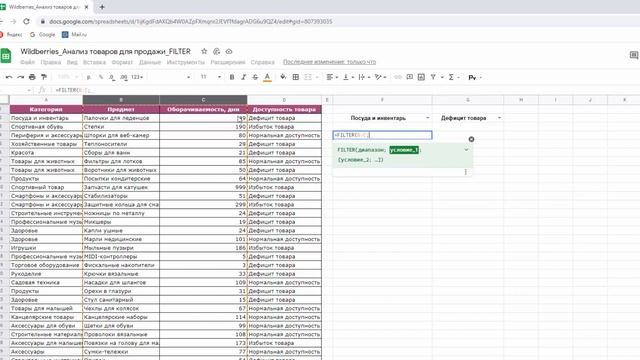Move document to folder icon
640x360 pixels.
click(x=217, y=51)
